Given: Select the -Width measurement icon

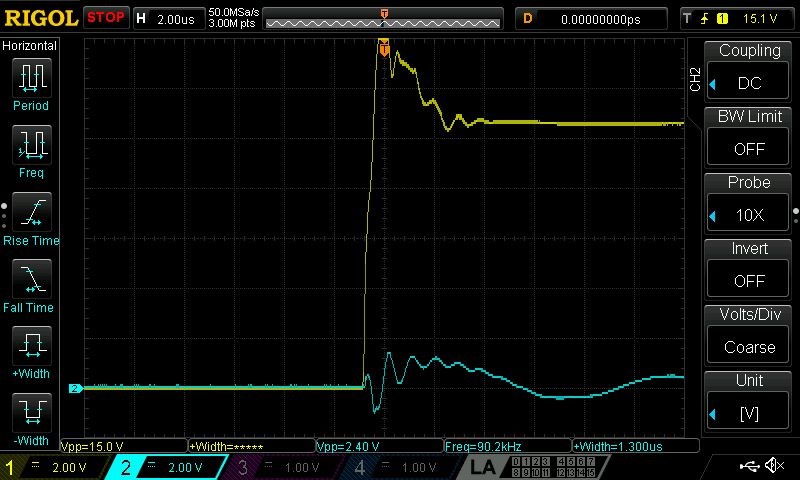Looking at the screenshot, I should click(32, 413).
